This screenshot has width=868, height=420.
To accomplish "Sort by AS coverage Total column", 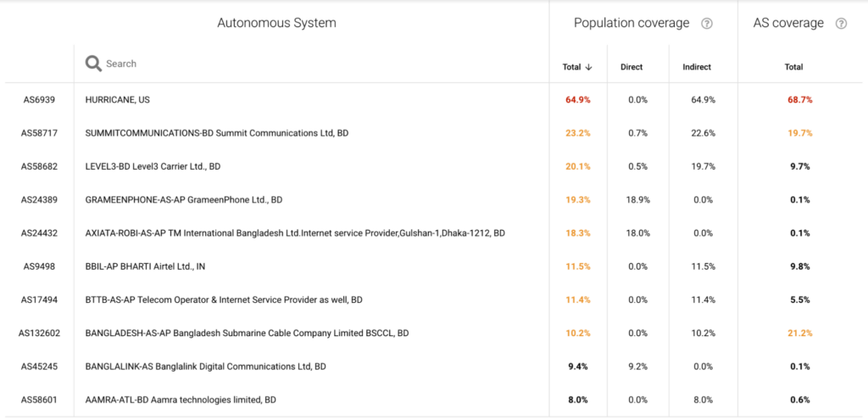I will pos(793,67).
